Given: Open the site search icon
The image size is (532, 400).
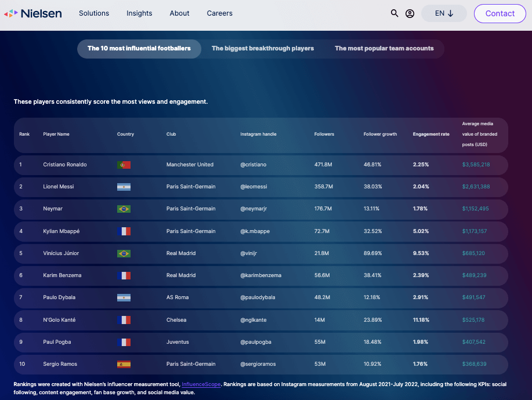Looking at the screenshot, I should point(395,13).
